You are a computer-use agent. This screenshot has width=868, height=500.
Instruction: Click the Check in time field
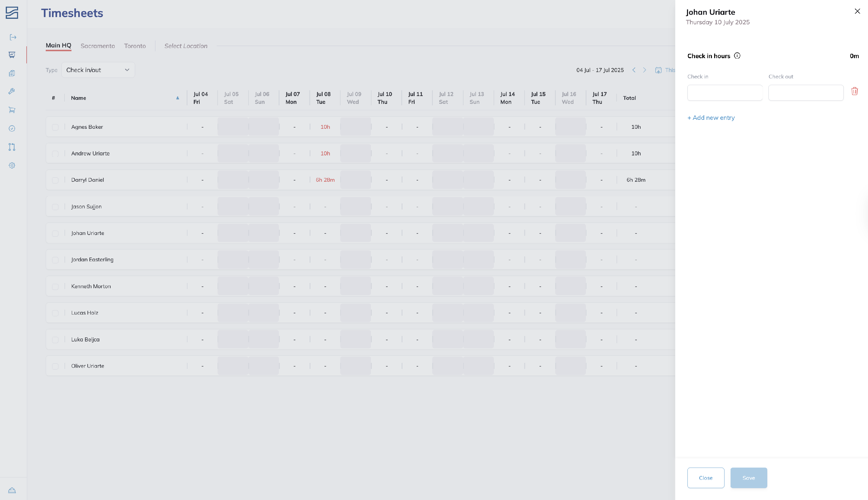[725, 93]
